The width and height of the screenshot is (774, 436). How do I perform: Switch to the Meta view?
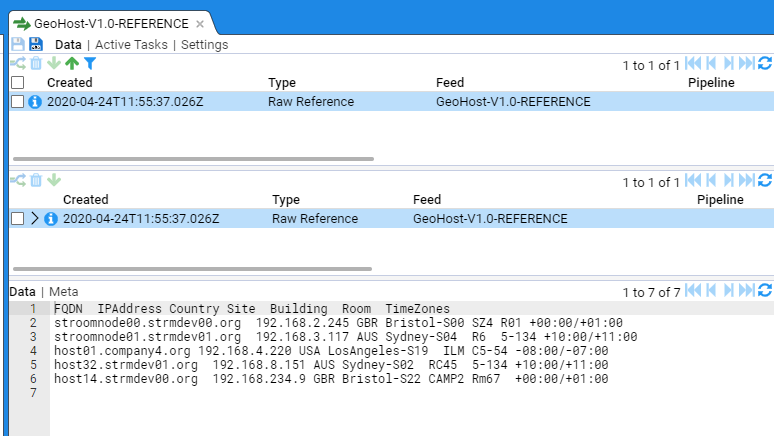tap(64, 291)
